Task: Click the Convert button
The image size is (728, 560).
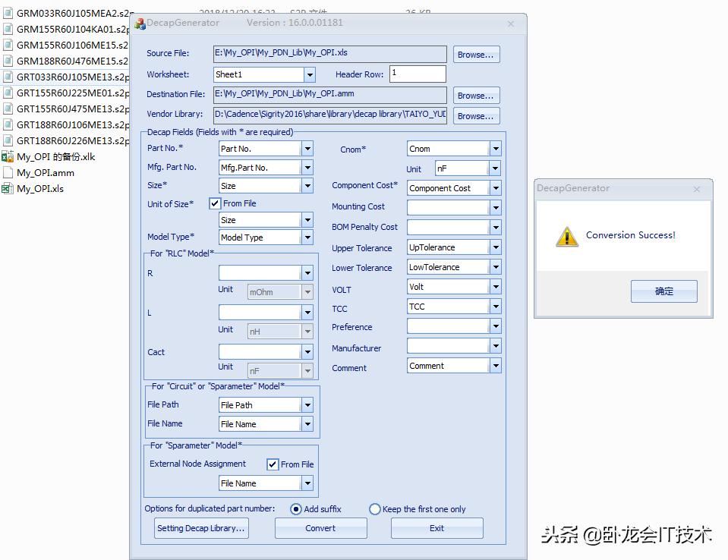Action: 321,528
